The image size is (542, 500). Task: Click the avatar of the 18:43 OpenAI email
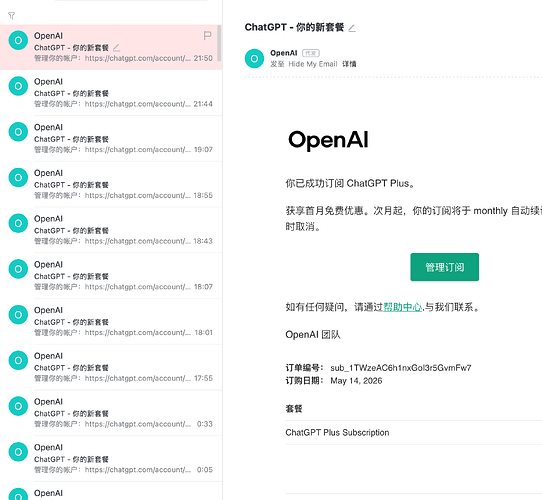click(x=18, y=223)
